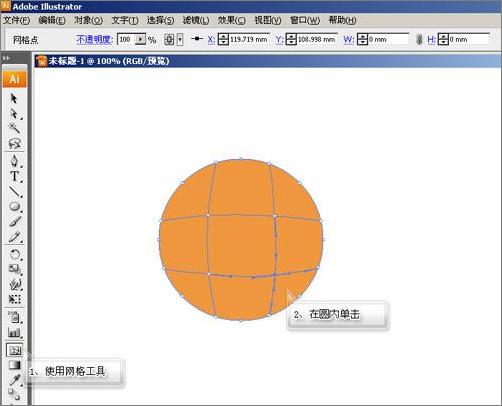Select the Pen tool
The height and width of the screenshot is (406, 502).
14,161
